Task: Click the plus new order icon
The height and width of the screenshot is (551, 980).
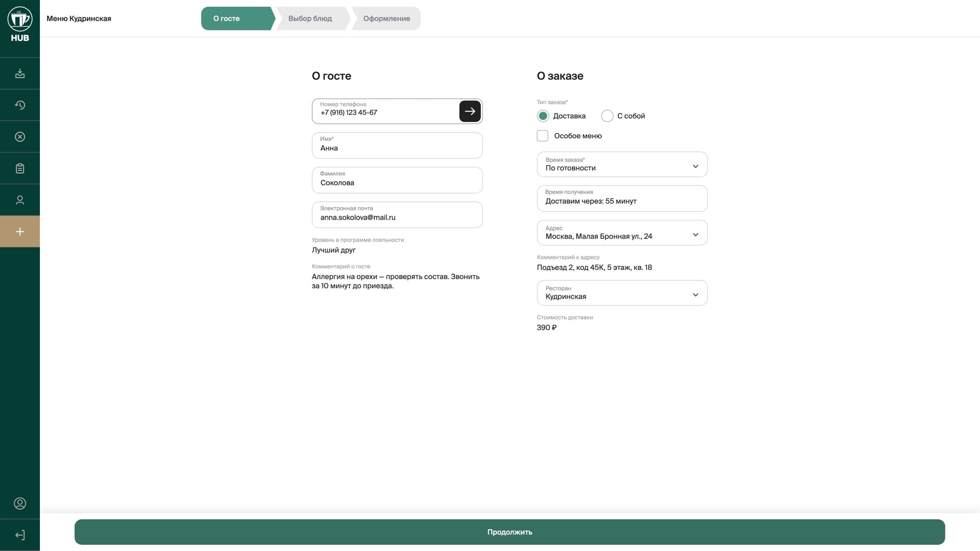Action: click(20, 232)
